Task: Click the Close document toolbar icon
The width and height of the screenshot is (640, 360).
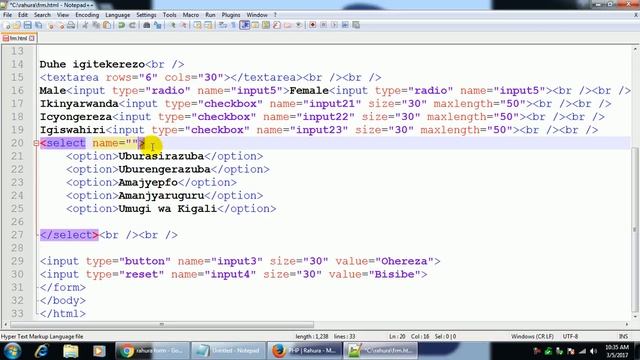Action: click(50, 25)
